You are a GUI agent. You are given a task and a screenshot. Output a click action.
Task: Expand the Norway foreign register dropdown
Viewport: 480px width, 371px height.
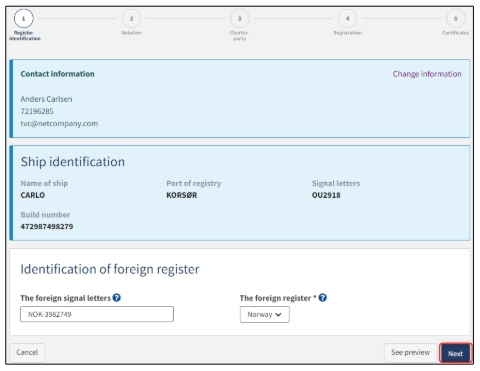click(264, 314)
